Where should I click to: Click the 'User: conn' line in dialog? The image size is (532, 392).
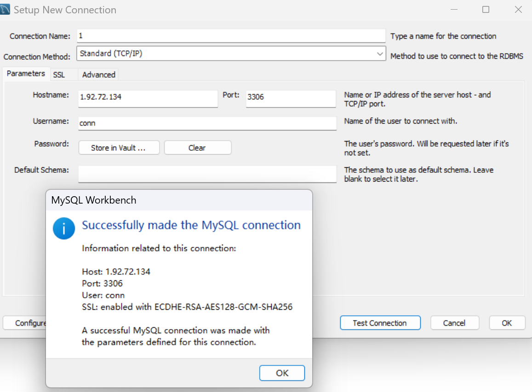[x=103, y=295]
